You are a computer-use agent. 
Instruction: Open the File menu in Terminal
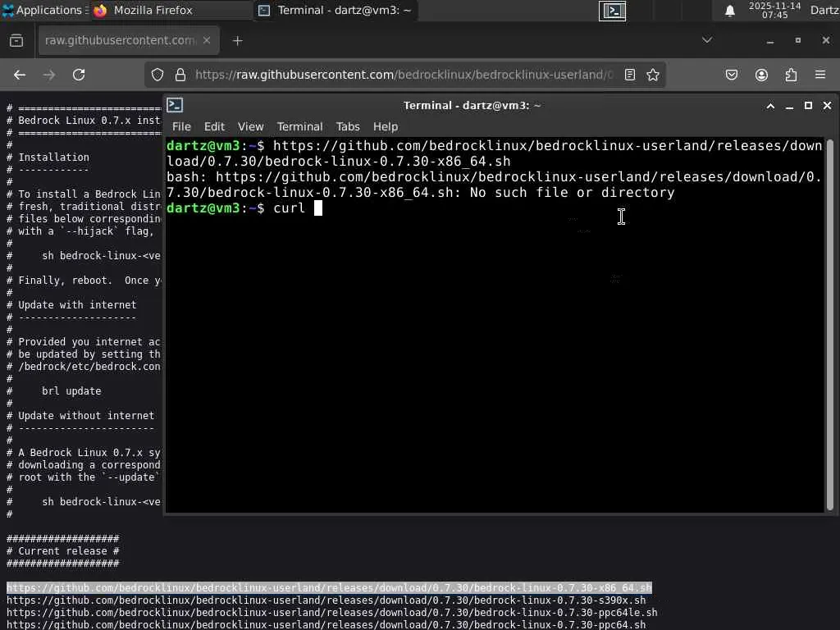181,127
